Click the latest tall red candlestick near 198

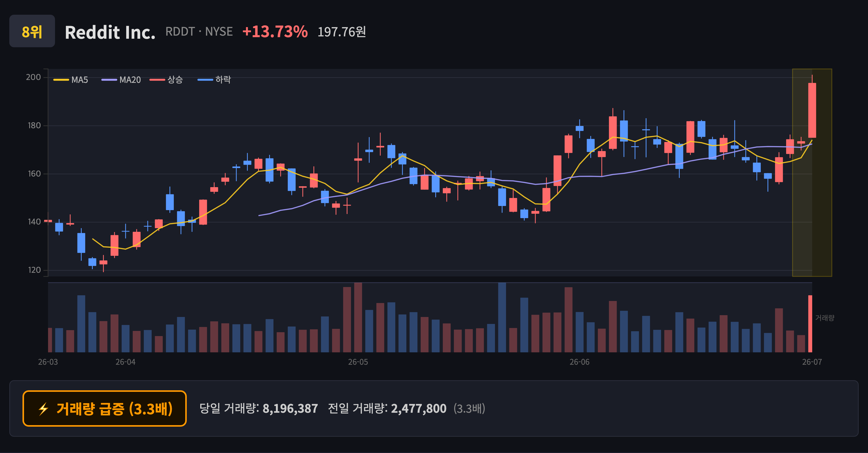click(x=812, y=110)
